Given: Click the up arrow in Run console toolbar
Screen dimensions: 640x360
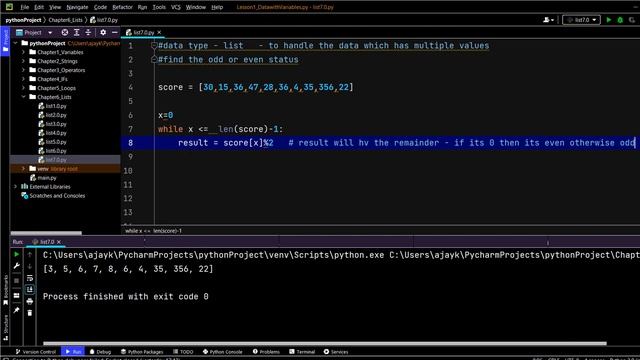Looking at the screenshot, I should click(30, 254).
